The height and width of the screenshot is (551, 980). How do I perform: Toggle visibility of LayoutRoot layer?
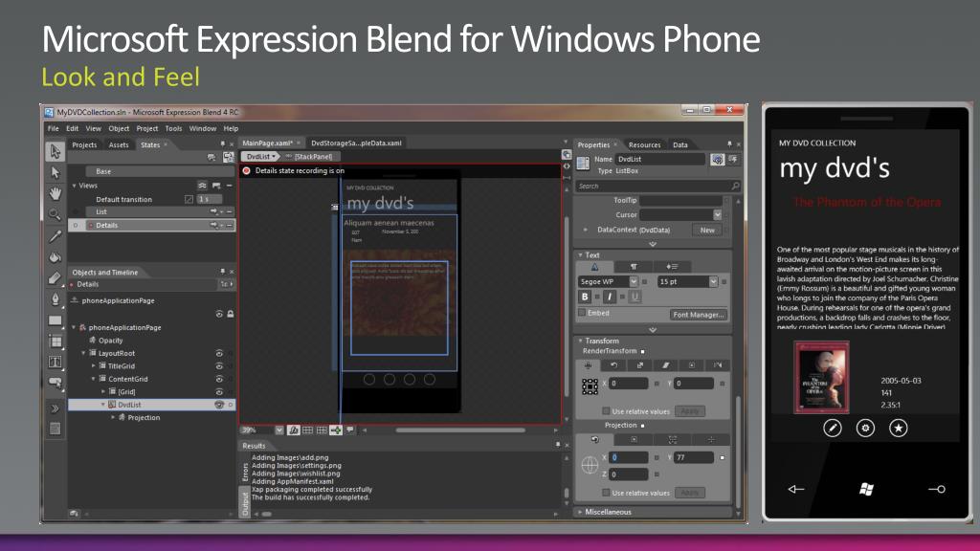(219, 354)
